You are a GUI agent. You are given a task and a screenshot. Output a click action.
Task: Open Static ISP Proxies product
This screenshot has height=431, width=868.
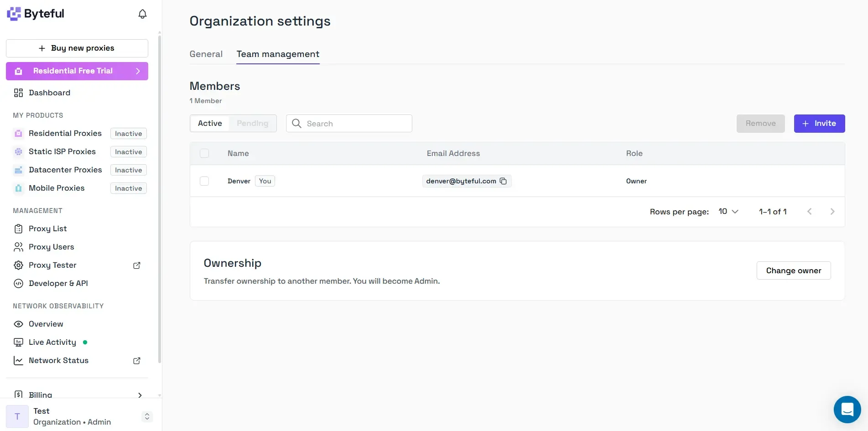[x=62, y=151]
